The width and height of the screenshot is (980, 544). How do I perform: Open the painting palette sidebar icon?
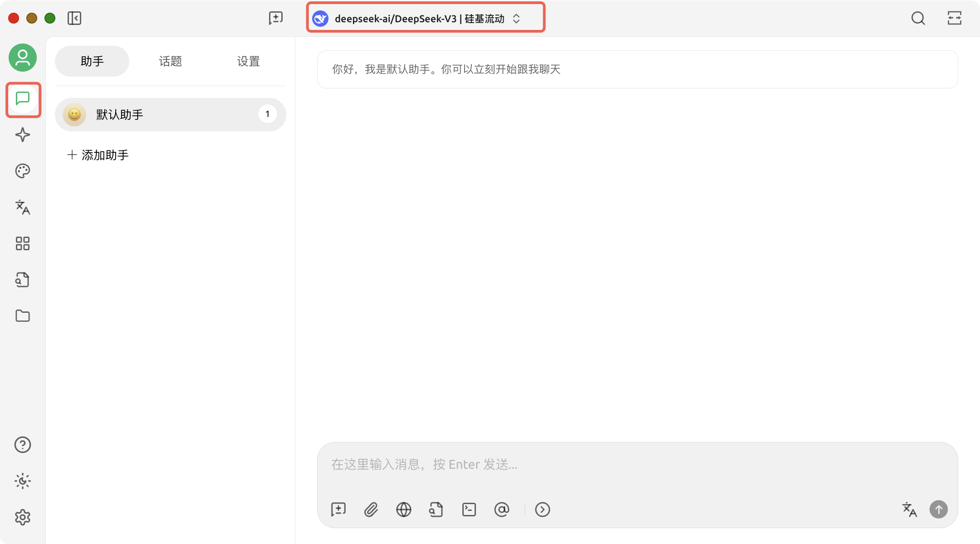coord(23,171)
